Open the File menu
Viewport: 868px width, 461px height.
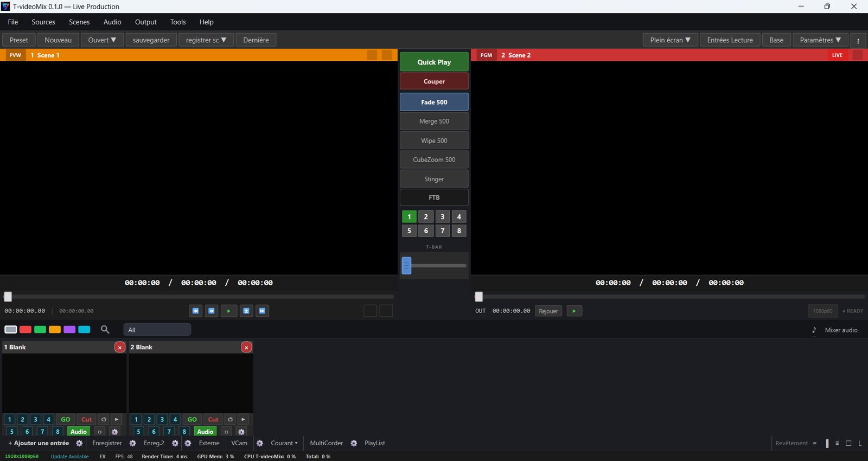13,22
